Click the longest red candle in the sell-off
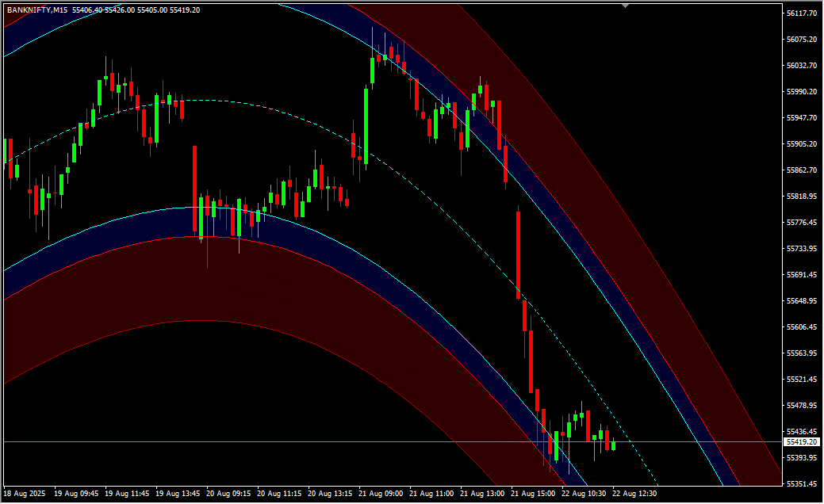Screen dimensions: 824x504 pos(518,254)
